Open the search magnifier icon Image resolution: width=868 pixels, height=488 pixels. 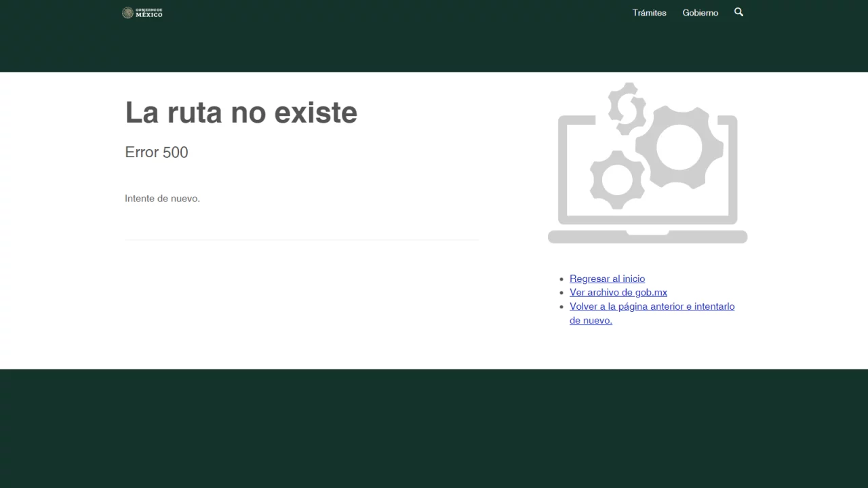(x=738, y=12)
